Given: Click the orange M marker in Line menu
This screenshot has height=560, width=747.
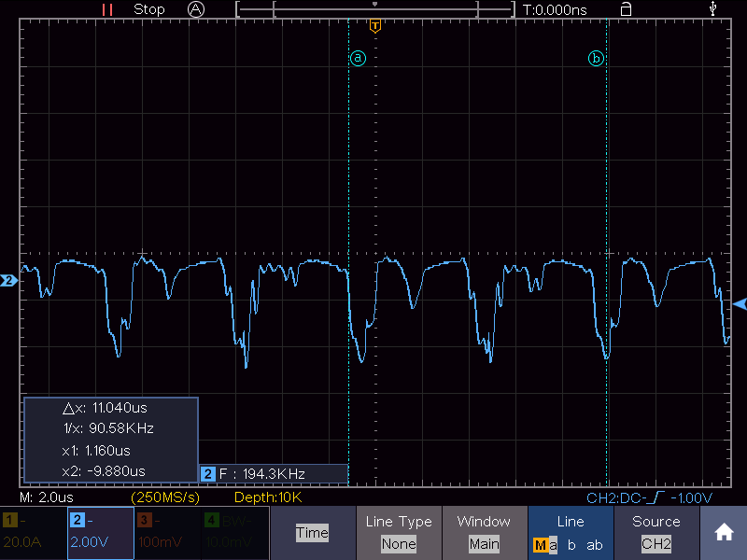Looking at the screenshot, I should (x=541, y=545).
